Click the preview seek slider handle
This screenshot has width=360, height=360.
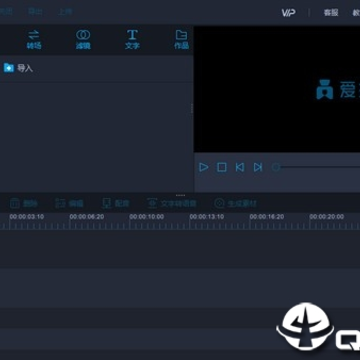(276, 167)
